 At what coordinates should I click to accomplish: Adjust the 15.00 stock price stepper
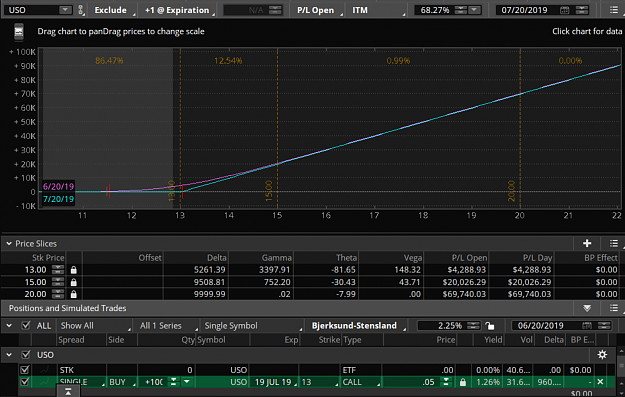[x=58, y=282]
